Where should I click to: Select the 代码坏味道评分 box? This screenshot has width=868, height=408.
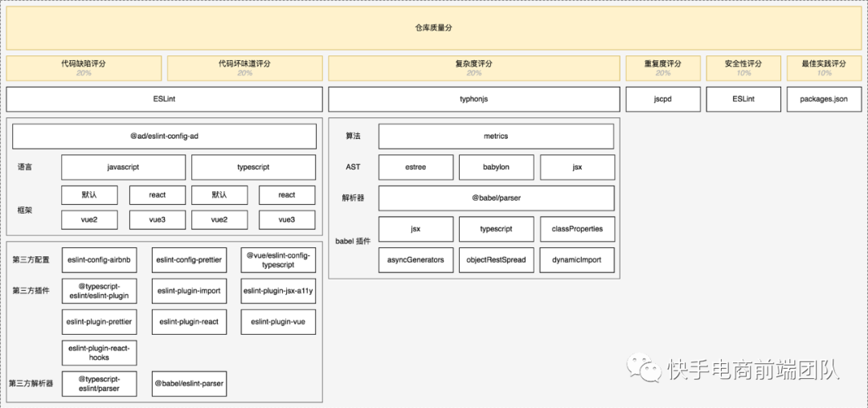point(244,68)
